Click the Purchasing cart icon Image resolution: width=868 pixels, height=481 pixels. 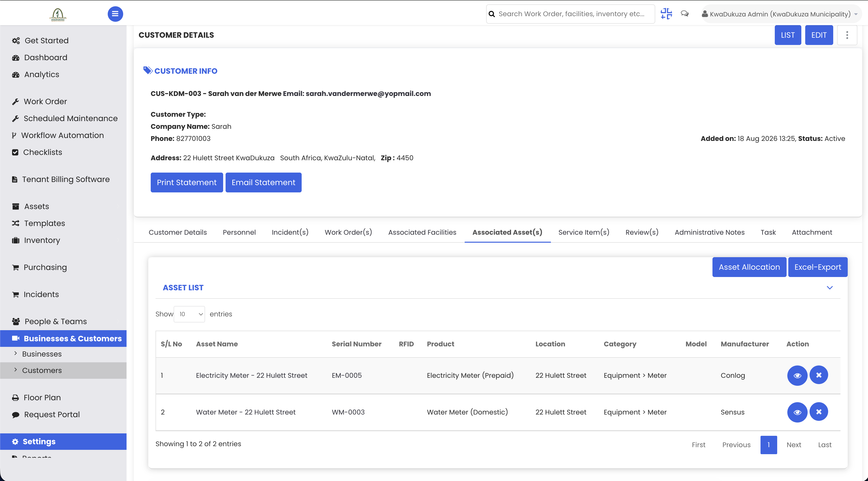point(15,268)
